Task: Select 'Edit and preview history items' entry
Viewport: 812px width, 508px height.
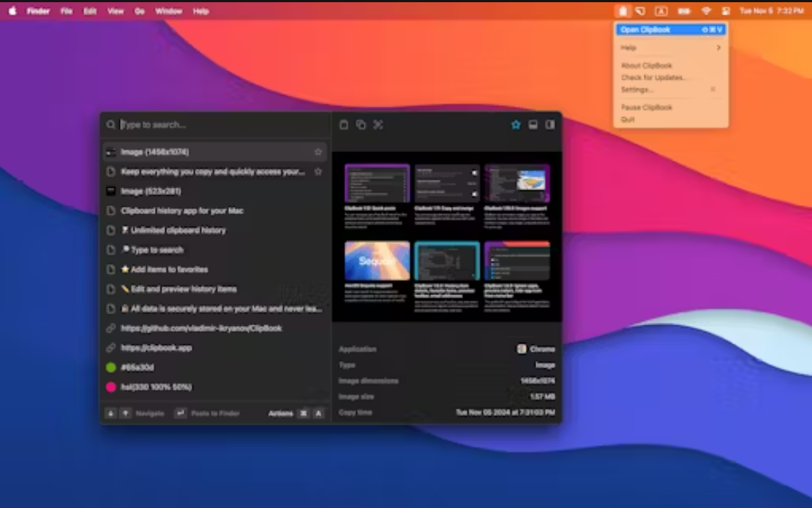Action: coord(214,289)
